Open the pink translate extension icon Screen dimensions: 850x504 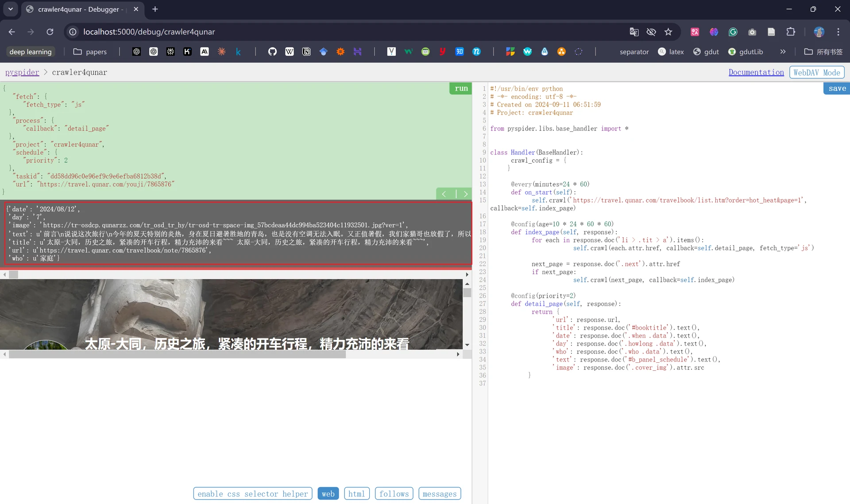pos(695,32)
